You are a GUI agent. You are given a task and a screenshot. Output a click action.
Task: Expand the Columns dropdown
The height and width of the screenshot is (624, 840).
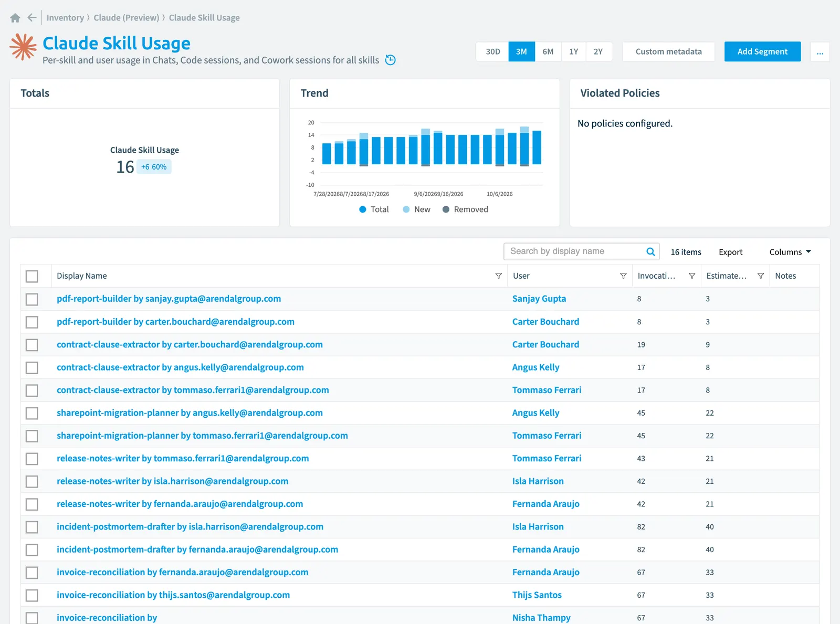click(x=790, y=252)
